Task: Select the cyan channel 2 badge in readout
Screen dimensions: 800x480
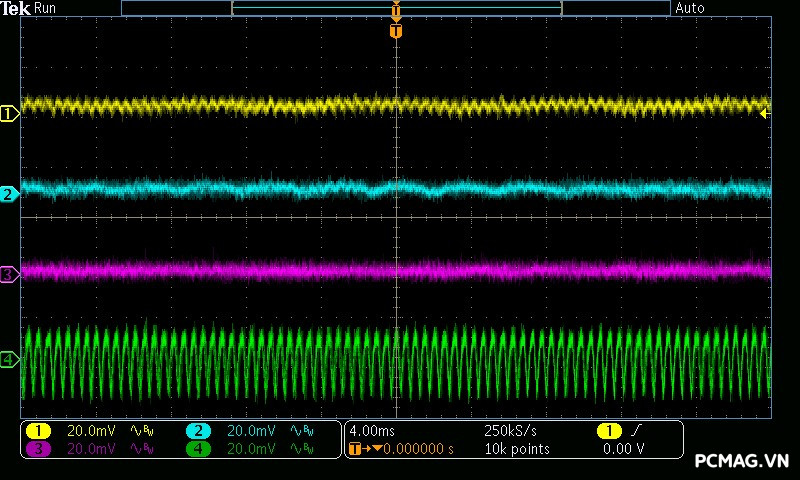Action: 198,430
